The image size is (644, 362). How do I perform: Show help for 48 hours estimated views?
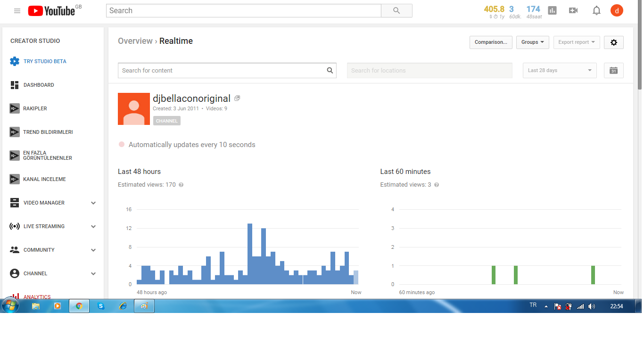coord(181,185)
